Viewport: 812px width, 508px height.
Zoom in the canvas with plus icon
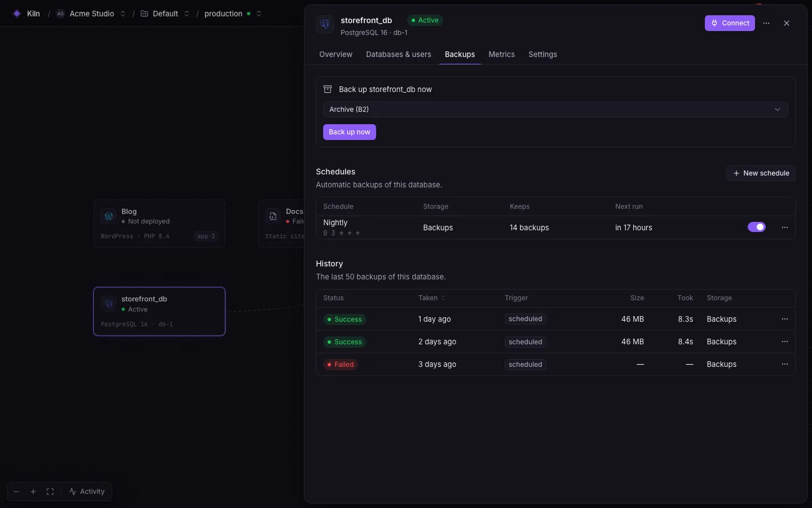(x=33, y=492)
